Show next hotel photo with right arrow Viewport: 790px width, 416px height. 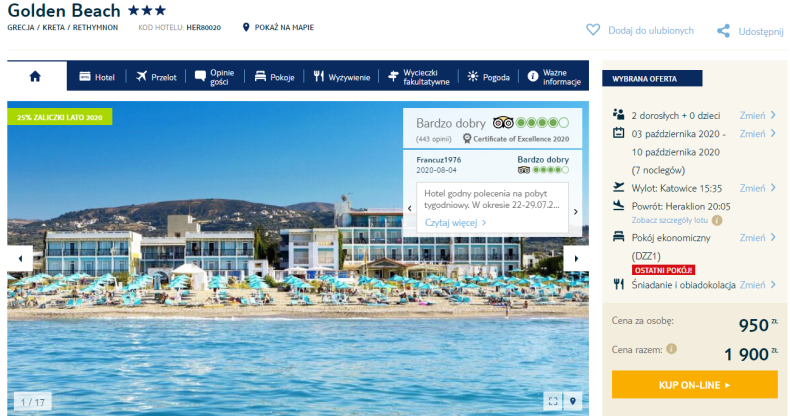point(574,257)
